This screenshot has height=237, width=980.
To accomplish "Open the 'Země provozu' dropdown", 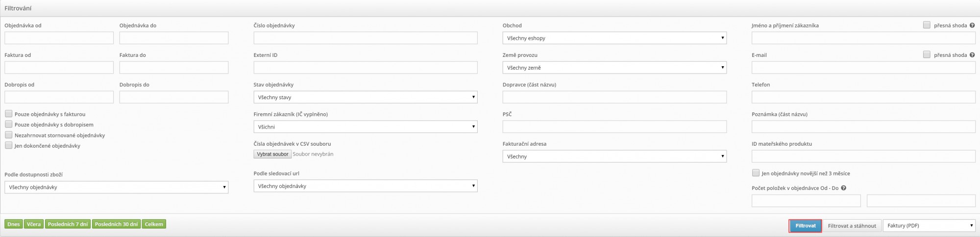I will (x=614, y=68).
